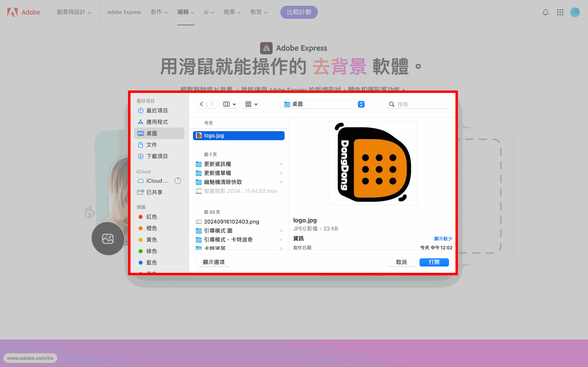Click 比較計劃 button
This screenshot has width=588, height=367.
coord(299,12)
